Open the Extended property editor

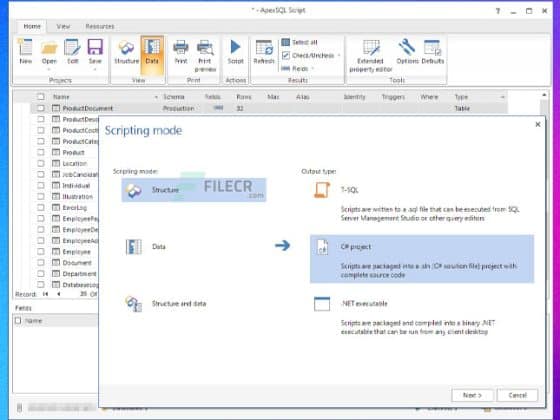(371, 55)
